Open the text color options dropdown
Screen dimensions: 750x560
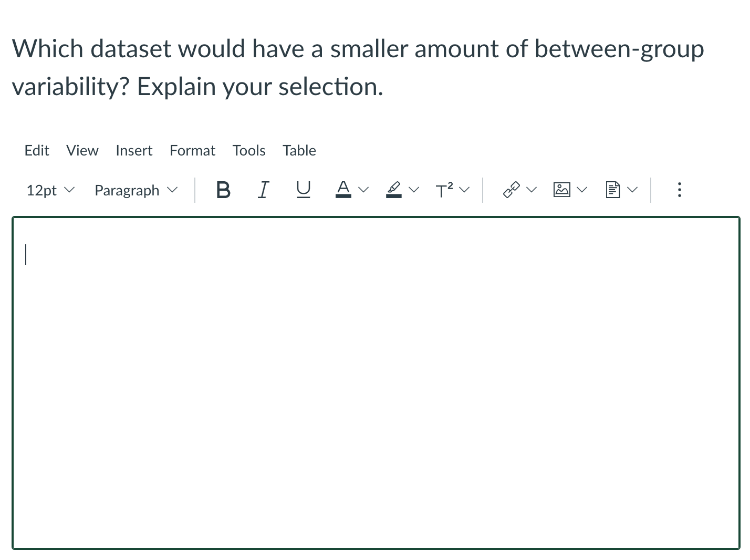tap(363, 190)
